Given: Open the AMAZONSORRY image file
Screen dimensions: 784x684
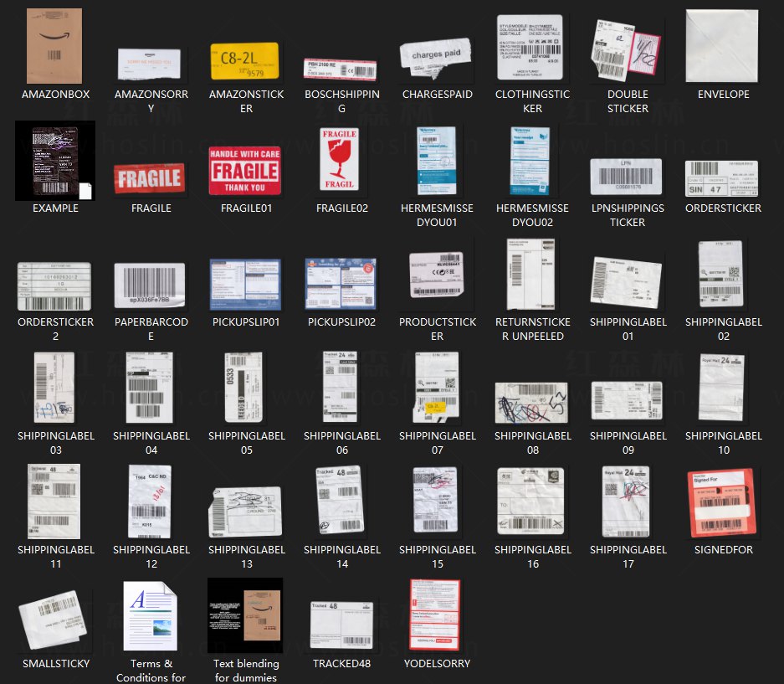Looking at the screenshot, I should tap(149, 64).
